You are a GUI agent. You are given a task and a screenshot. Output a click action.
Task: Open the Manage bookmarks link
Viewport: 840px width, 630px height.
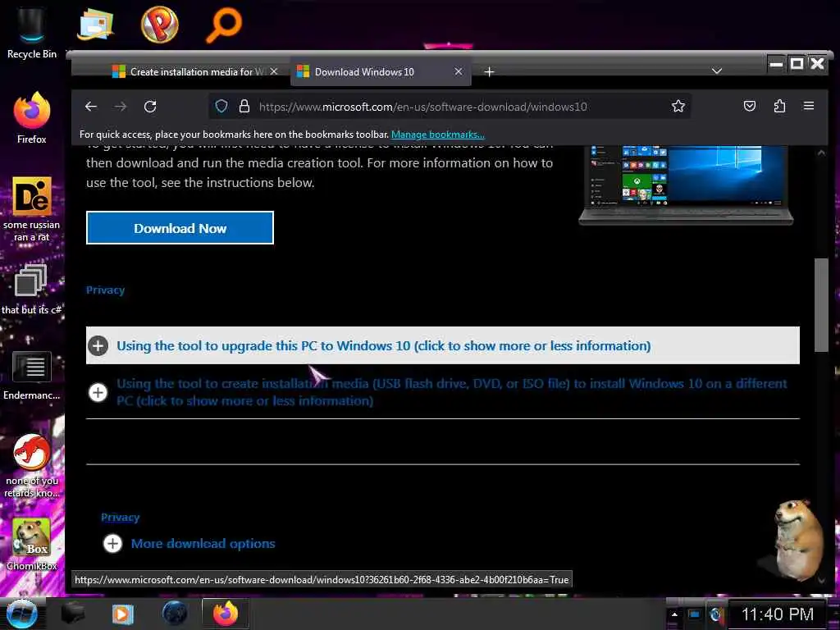[x=438, y=135]
